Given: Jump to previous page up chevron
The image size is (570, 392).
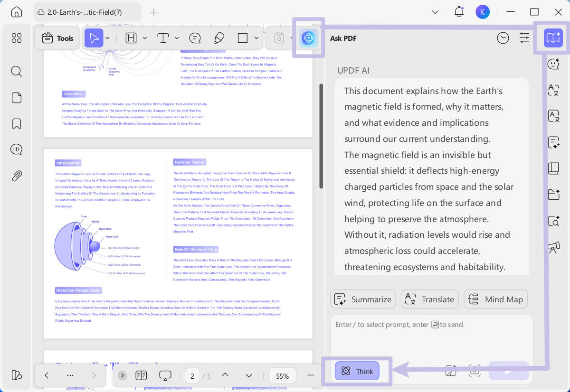Looking at the screenshot, I should 225,375.
